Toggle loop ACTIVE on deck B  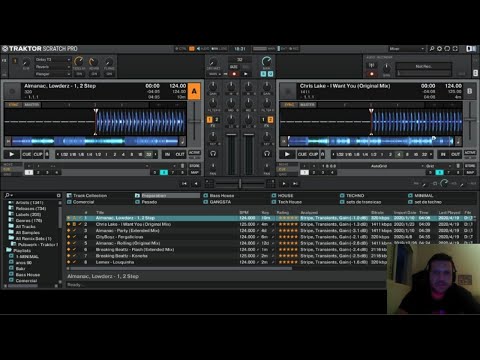[470, 153]
